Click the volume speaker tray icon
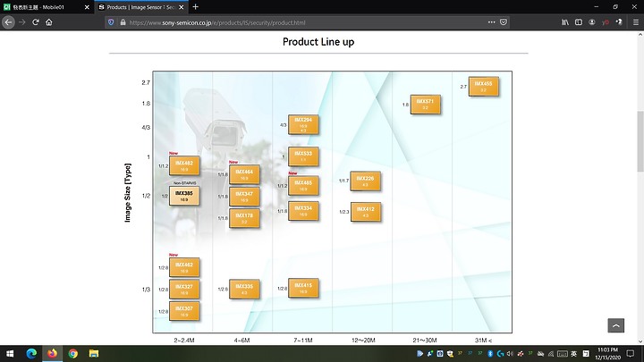 510,353
